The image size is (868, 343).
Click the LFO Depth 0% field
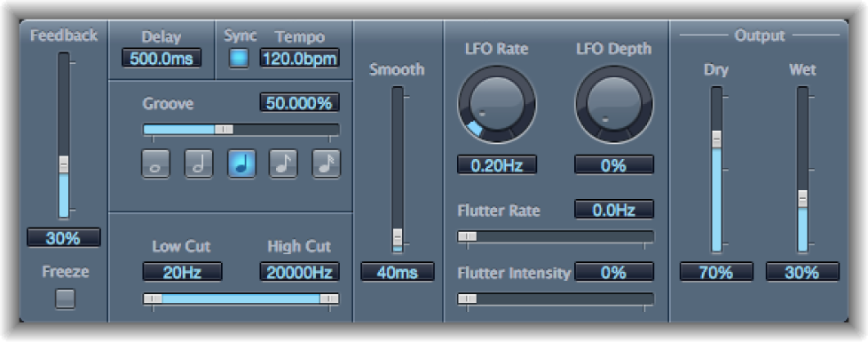614,164
